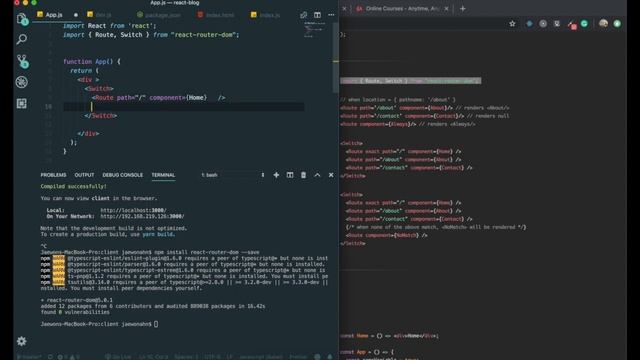Click the editor minimap preview
This screenshot has height=360, width=640.
coord(315,29)
